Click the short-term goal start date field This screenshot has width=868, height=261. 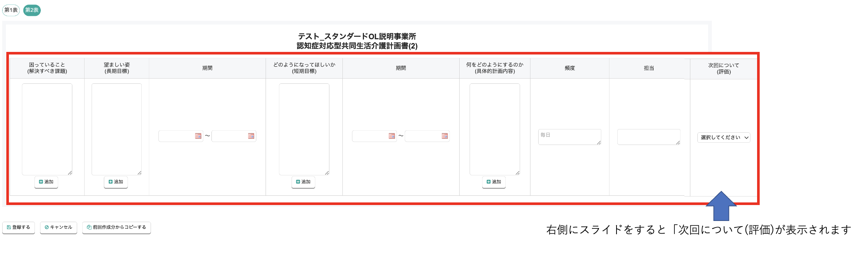pyautogui.click(x=374, y=136)
